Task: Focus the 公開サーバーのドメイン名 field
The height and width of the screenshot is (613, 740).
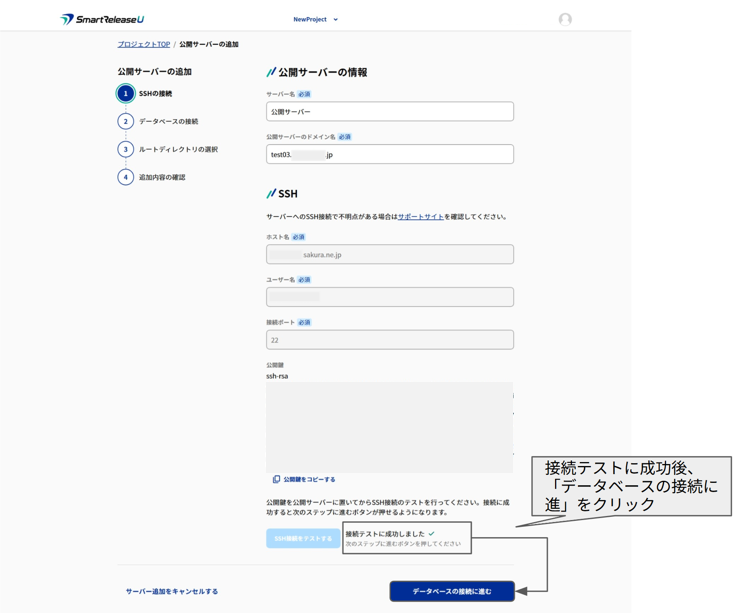Action: [389, 155]
